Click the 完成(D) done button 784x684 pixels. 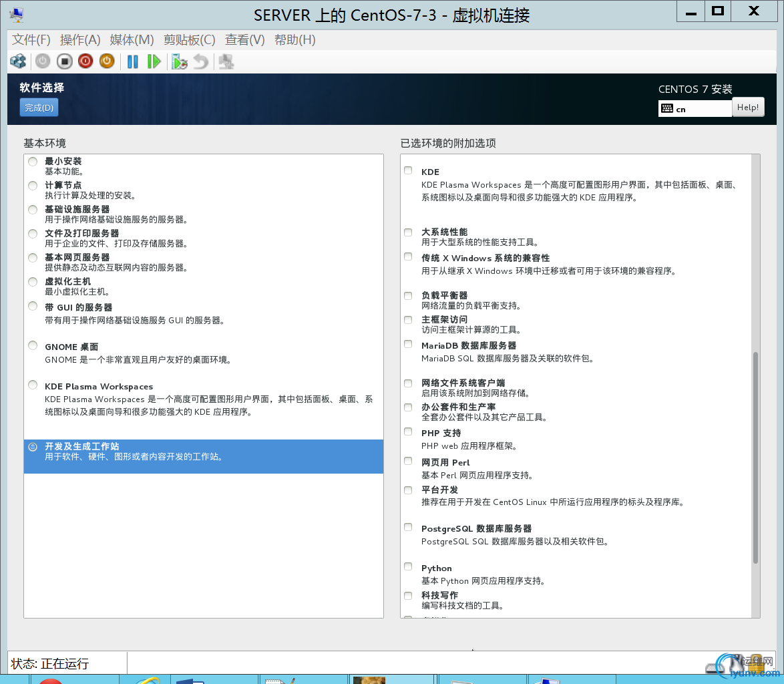39,108
